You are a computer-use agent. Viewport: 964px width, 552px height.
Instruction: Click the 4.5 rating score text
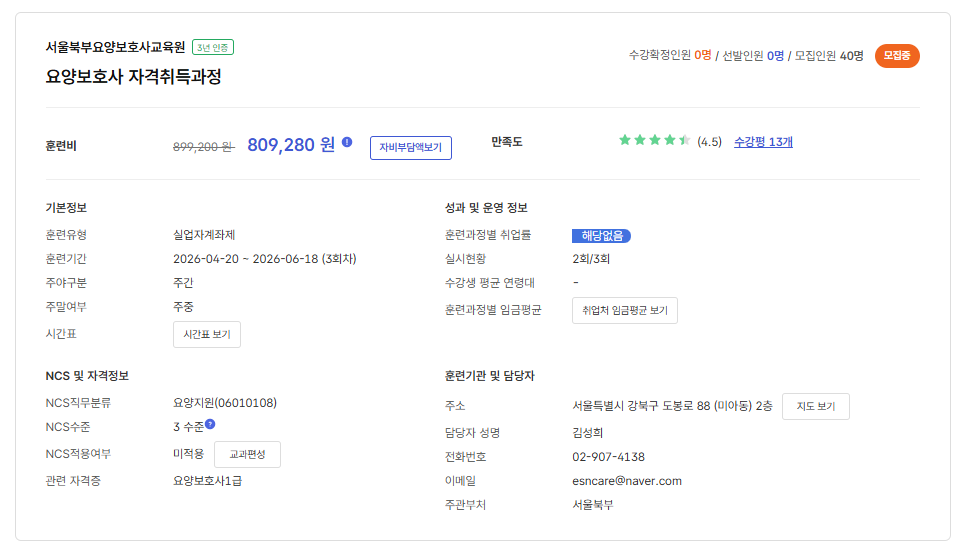(x=709, y=142)
